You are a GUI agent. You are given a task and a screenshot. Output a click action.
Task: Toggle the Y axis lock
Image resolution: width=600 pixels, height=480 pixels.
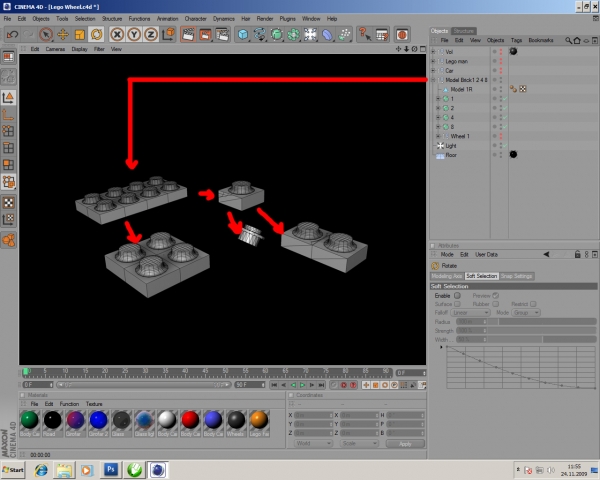[x=134, y=34]
